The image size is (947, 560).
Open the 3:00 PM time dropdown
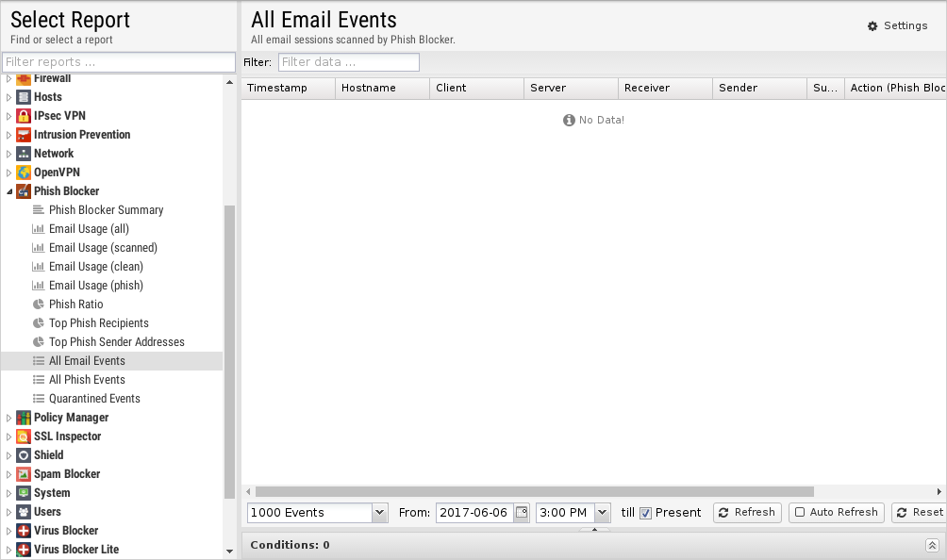602,512
